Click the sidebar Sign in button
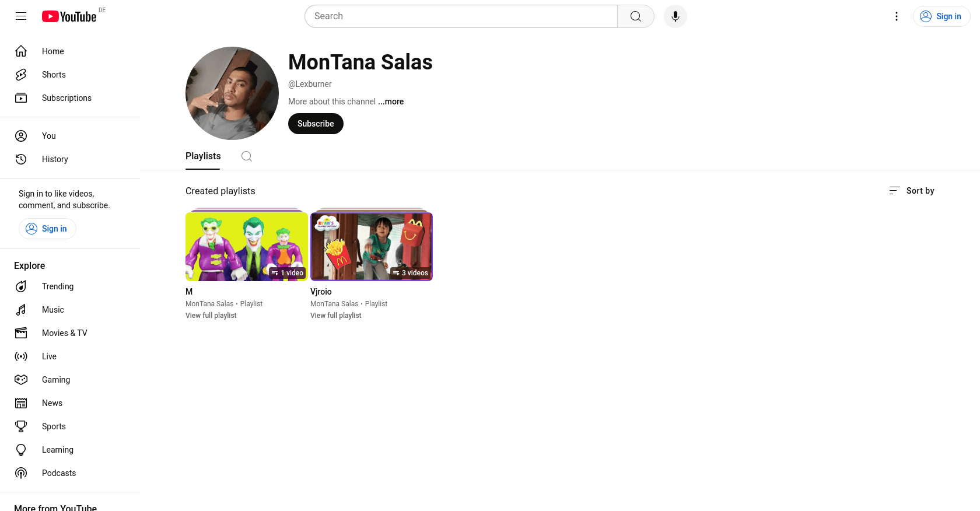 [x=47, y=229]
